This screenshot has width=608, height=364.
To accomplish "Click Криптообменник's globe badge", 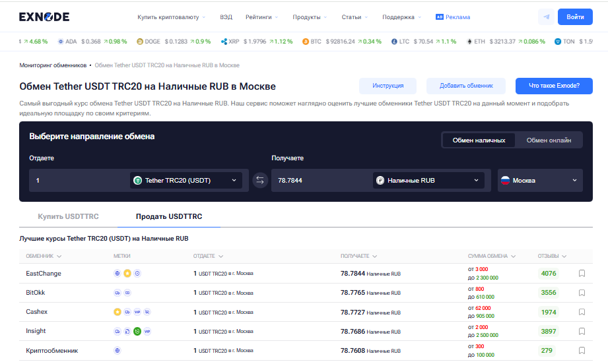I will coord(117,350).
